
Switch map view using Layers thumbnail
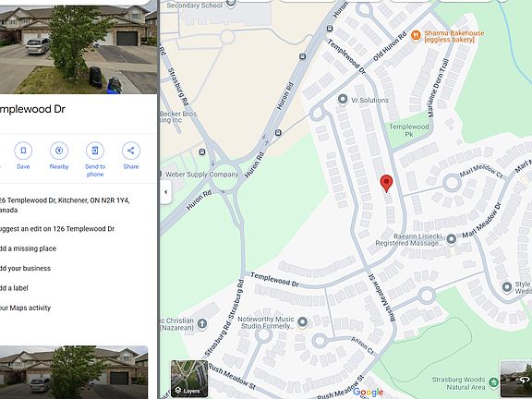(189, 379)
